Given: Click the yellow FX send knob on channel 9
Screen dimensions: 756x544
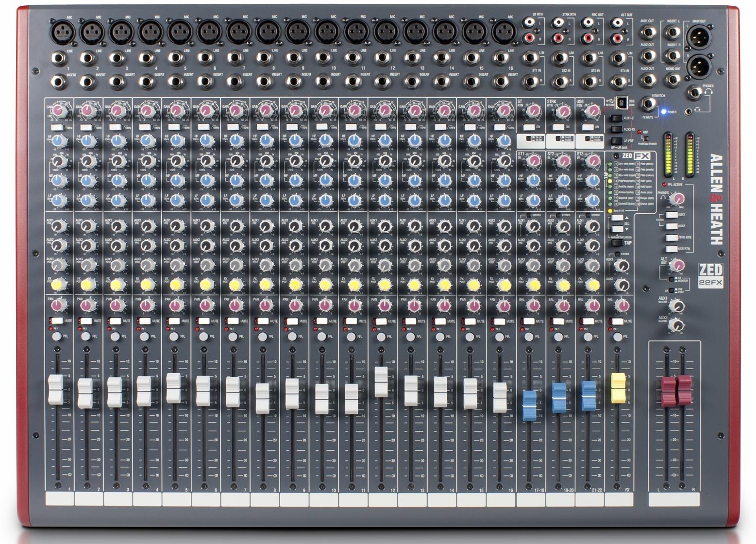Looking at the screenshot, I should click(x=295, y=285).
